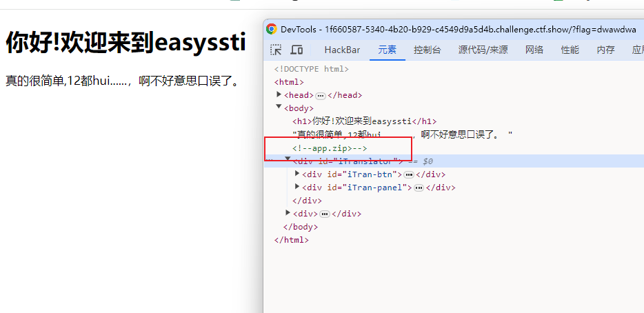Activate the inspect element picker icon

point(276,50)
